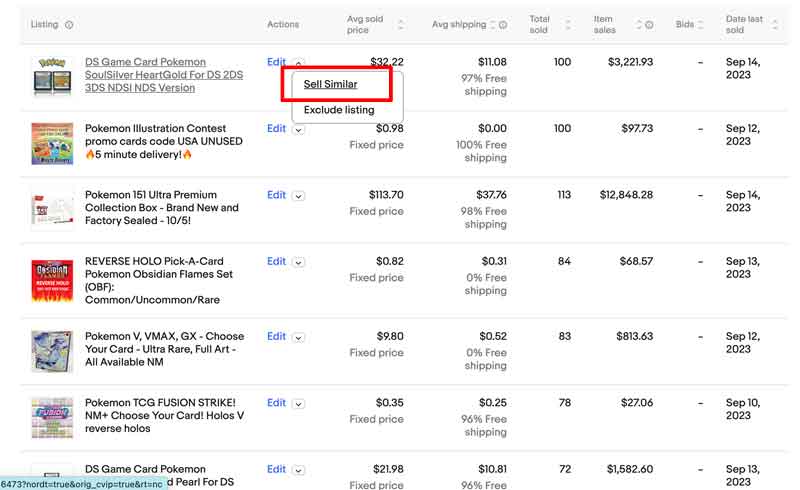This screenshot has height=490, width=800.
Task: Expand actions dropdown for Pokemon 151 Ultra Premium listing
Action: (x=298, y=195)
